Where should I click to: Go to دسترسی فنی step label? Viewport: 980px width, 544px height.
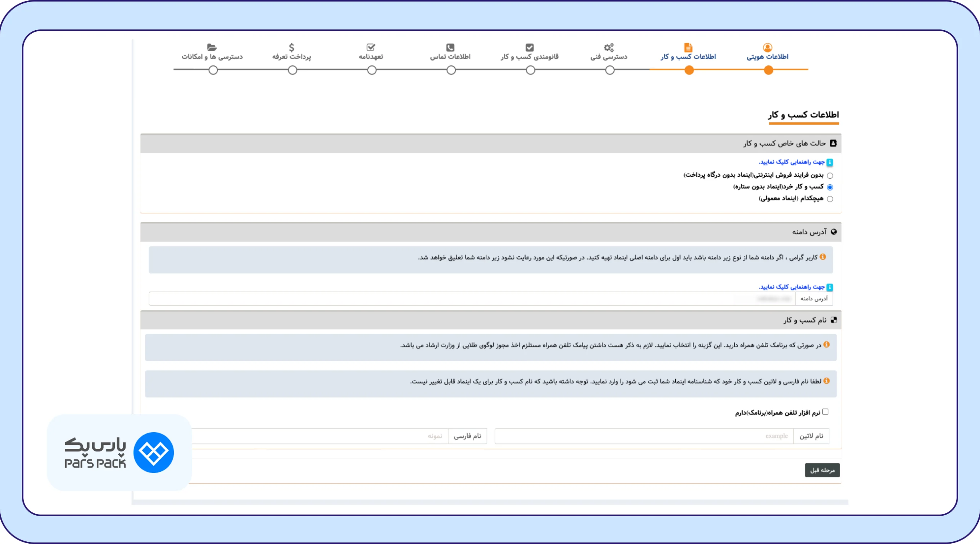click(x=609, y=57)
